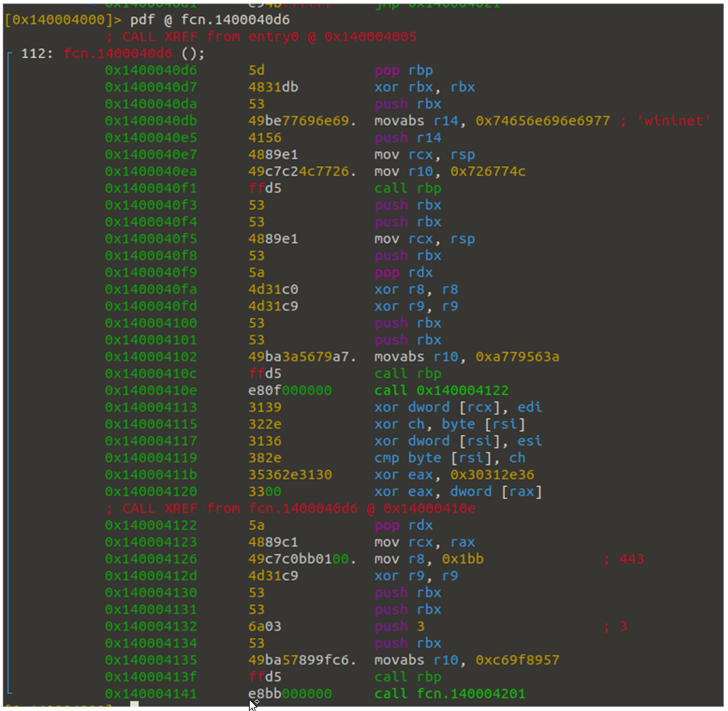Screen dimensions: 728x711
Task: Select the 'xor eax, 0x30312e36' instruction
Action: pos(454,474)
